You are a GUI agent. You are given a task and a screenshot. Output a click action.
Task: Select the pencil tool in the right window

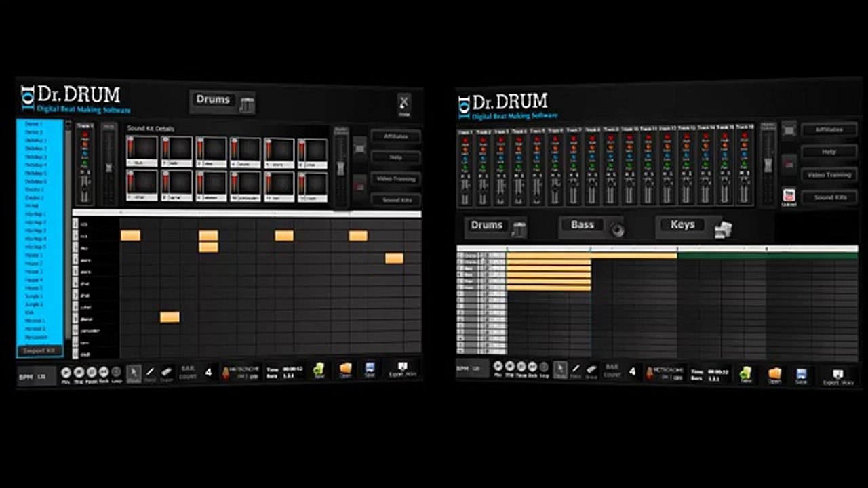pos(576,370)
